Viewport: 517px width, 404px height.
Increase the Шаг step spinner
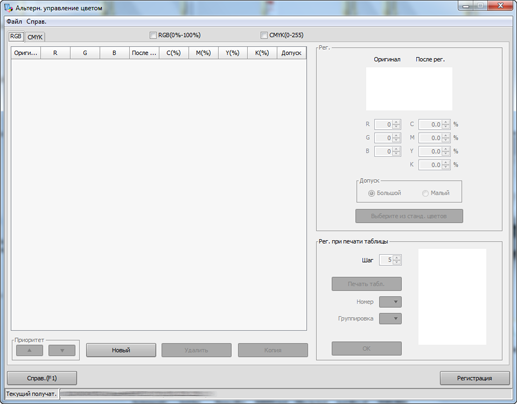point(397,258)
